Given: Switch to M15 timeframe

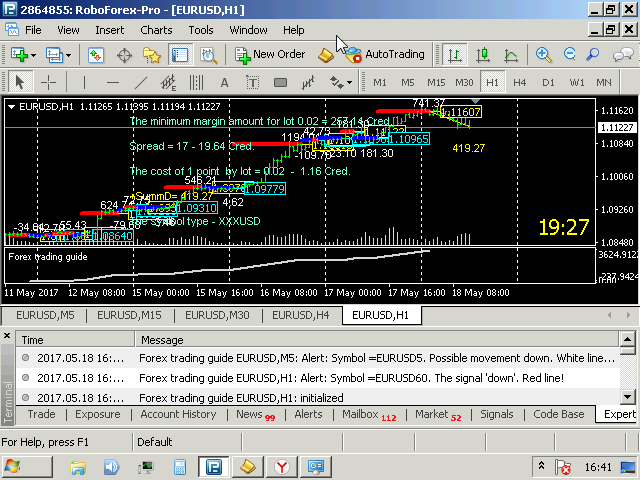Looking at the screenshot, I should click(x=436, y=82).
